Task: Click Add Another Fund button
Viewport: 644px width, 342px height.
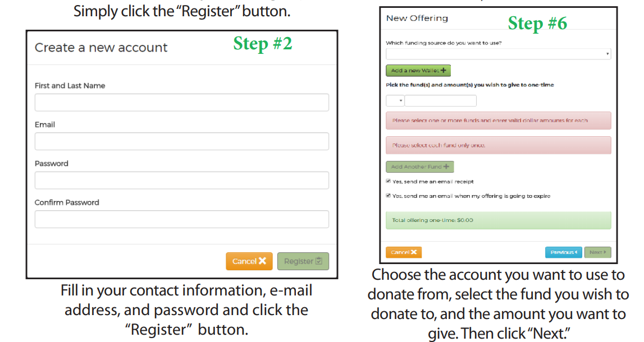Action: [x=420, y=167]
